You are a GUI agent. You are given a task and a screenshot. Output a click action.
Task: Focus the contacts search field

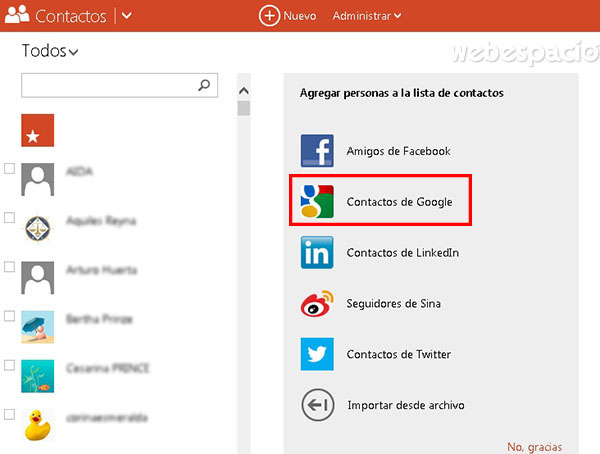[119, 85]
